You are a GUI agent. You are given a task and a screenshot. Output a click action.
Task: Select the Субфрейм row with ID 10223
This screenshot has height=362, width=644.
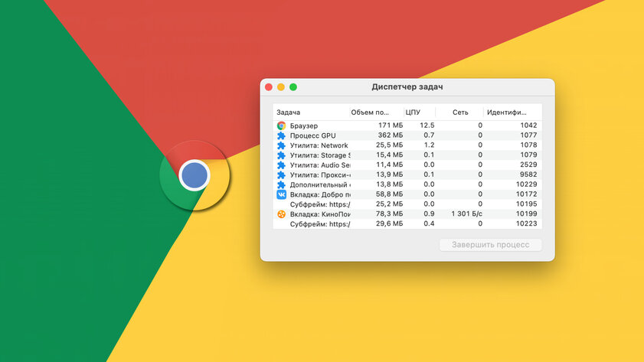407,224
